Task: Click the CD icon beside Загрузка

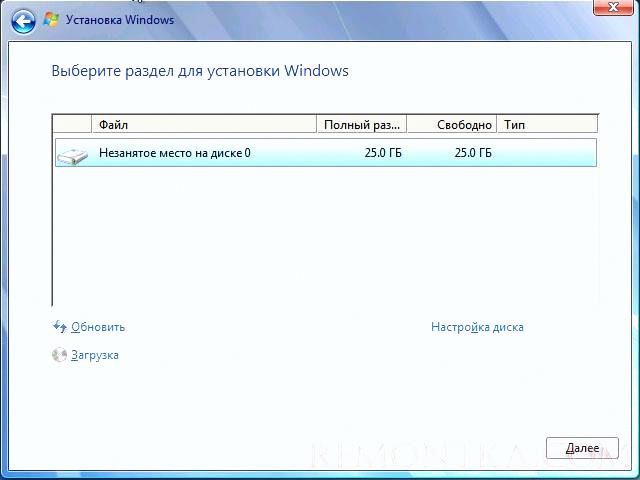Action: (x=60, y=355)
